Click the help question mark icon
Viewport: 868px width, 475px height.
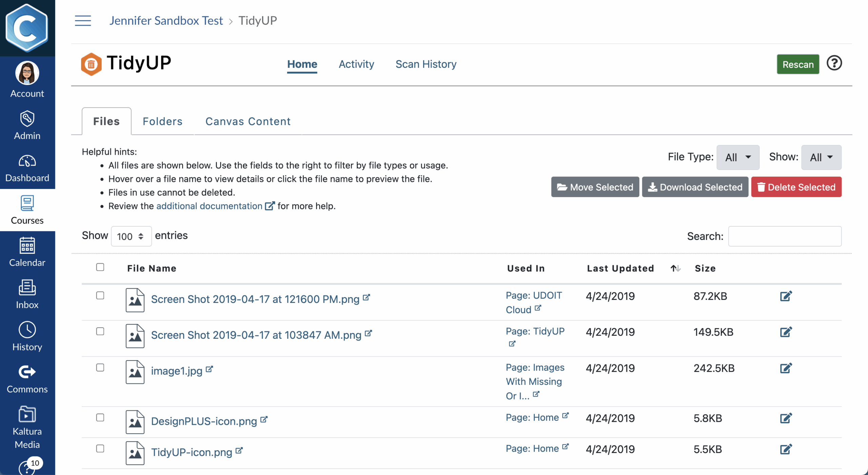click(x=834, y=63)
